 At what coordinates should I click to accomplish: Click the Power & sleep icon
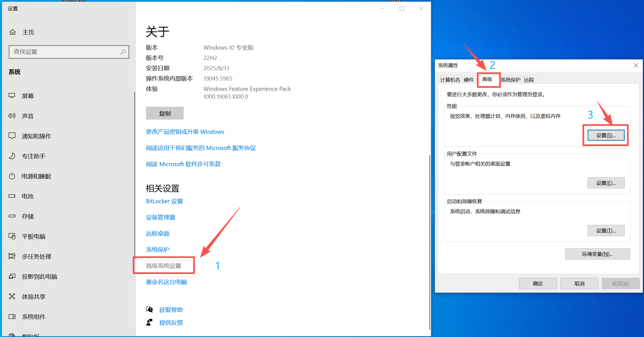pyautogui.click(x=12, y=176)
